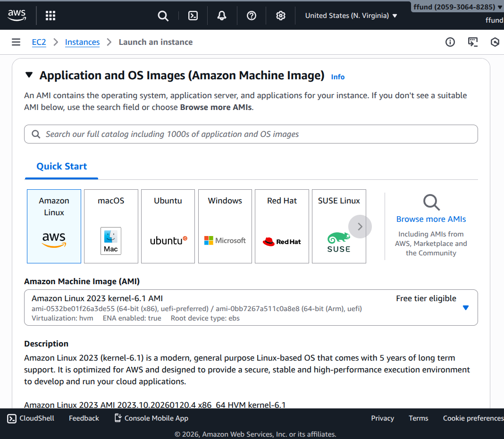Open the info panel circle icon
504x439 pixels.
point(450,42)
